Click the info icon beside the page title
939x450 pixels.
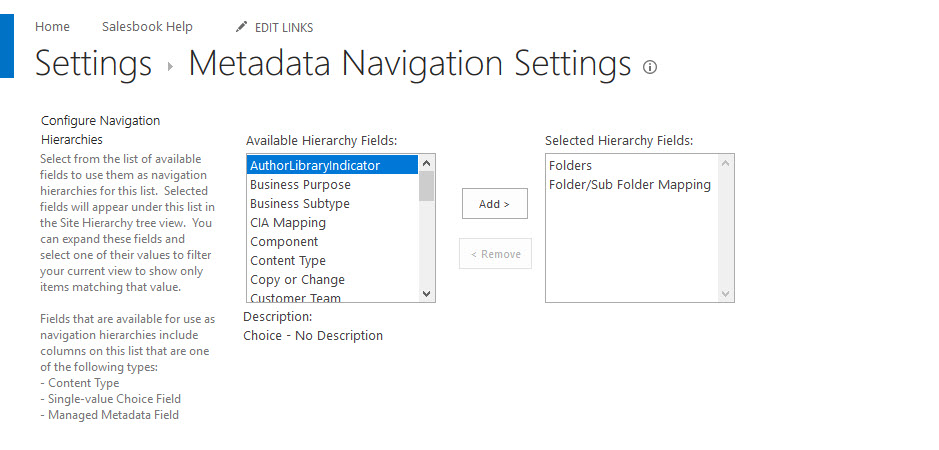pyautogui.click(x=650, y=67)
